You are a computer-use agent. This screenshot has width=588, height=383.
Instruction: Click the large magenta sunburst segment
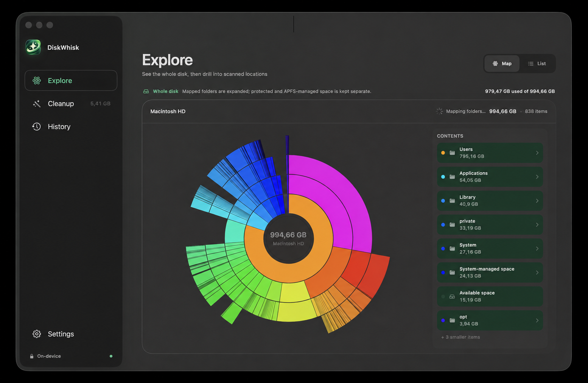(x=350, y=197)
